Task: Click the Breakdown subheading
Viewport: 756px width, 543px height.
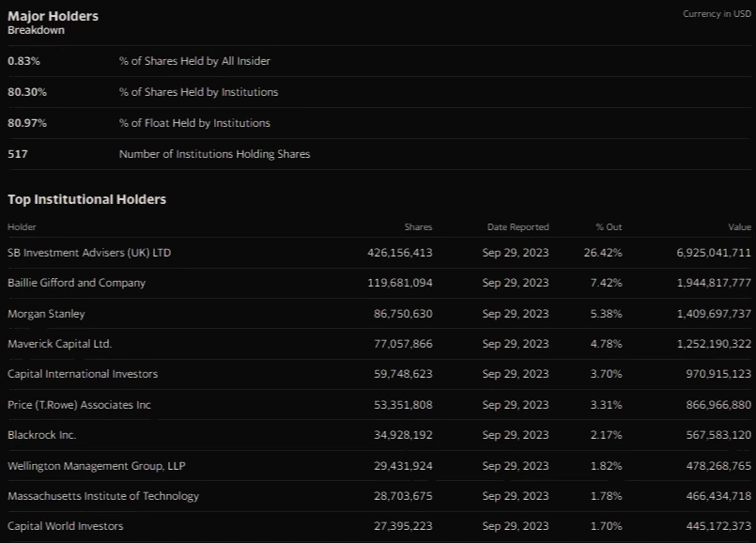Action: [x=37, y=30]
